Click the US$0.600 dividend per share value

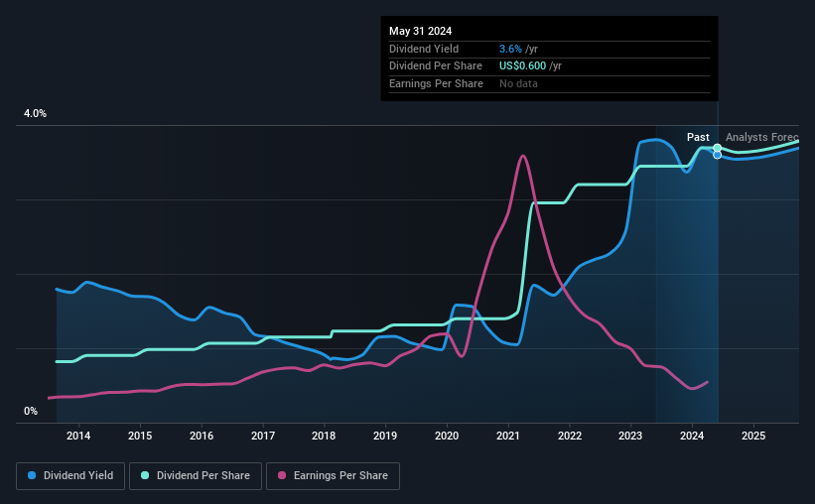point(522,66)
